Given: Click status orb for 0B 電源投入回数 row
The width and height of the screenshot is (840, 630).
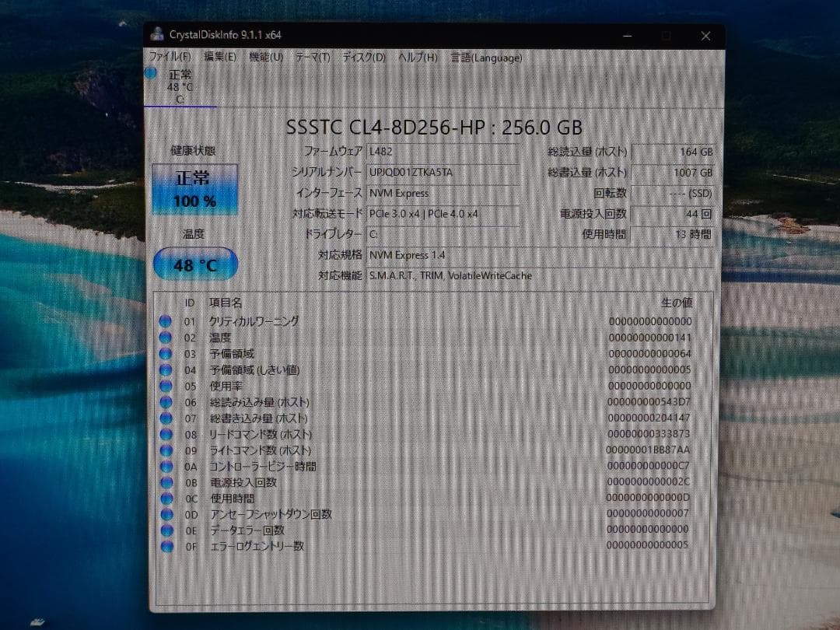Looking at the screenshot, I should 166,482.
